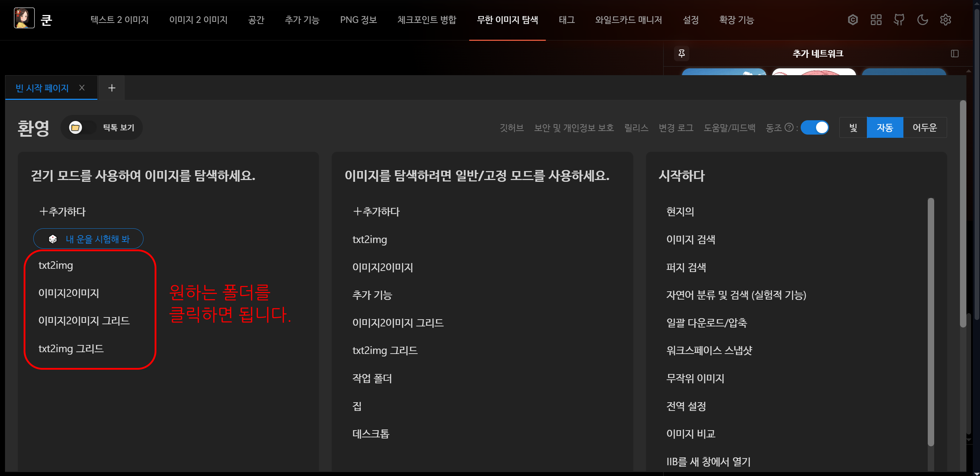980x476 pixels.
Task: Click the sidebar layout icon in 추가 네트워크 panel
Action: [955, 53]
